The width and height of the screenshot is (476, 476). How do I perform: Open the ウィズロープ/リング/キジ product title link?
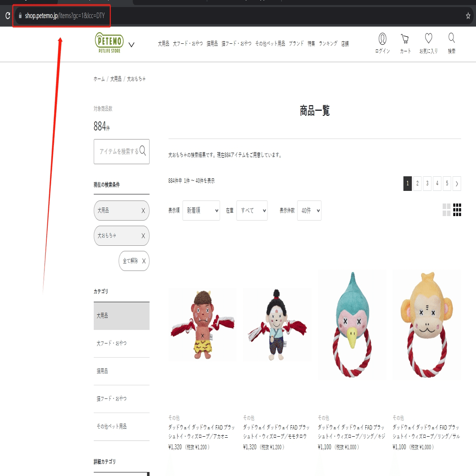click(x=352, y=432)
